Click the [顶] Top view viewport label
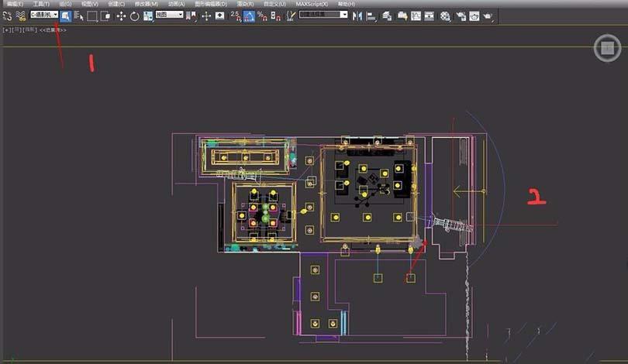This screenshot has width=628, height=364. tap(16, 30)
